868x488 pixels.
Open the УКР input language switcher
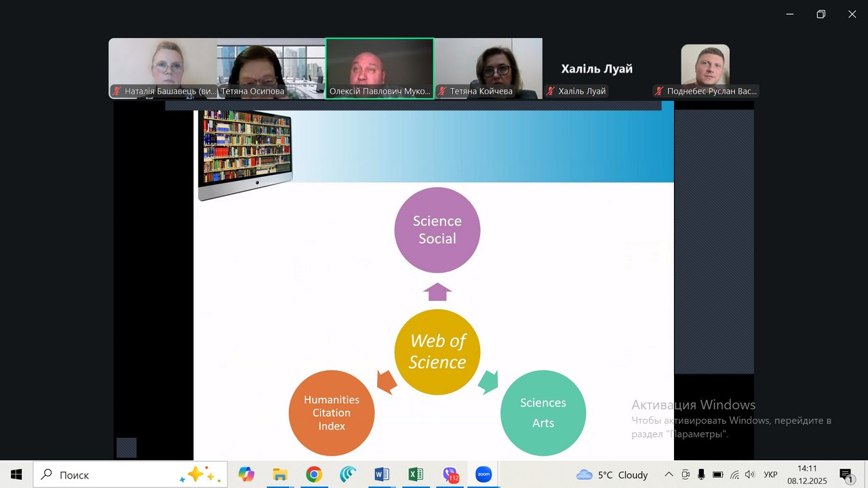(770, 474)
